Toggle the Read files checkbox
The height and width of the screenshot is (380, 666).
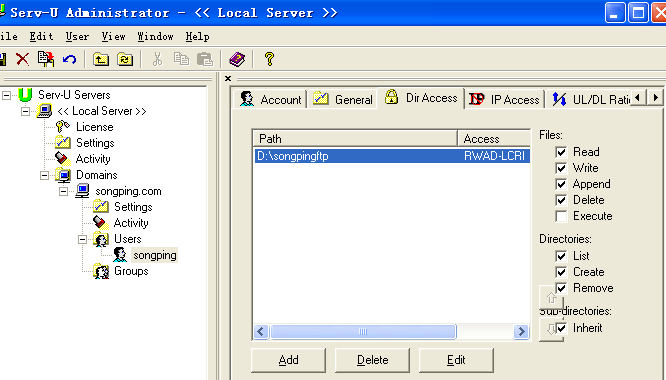tap(561, 152)
